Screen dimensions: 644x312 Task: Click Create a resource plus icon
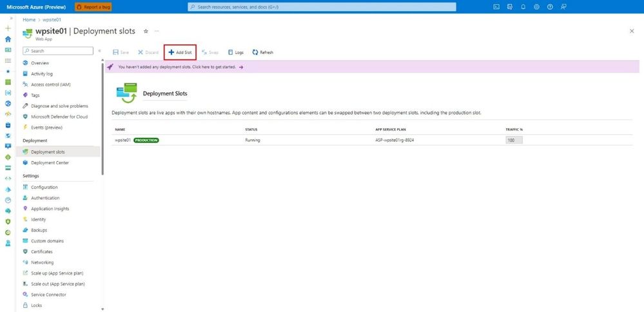[8, 28]
